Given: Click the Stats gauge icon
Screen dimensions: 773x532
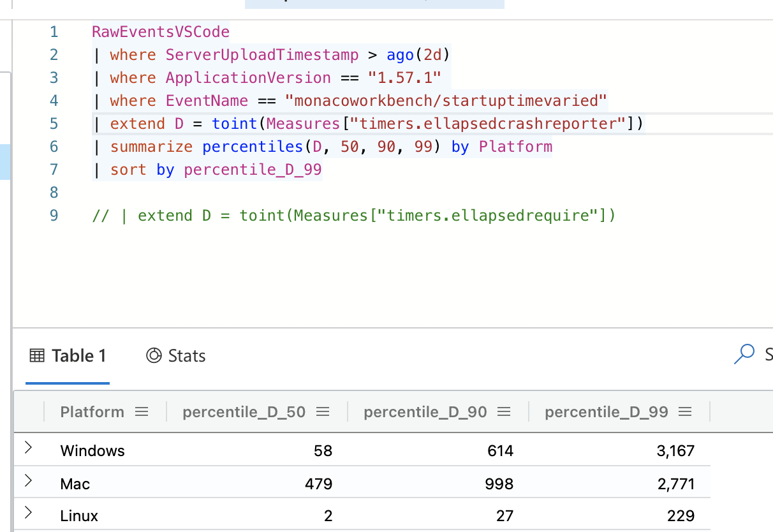Looking at the screenshot, I should tap(153, 355).
